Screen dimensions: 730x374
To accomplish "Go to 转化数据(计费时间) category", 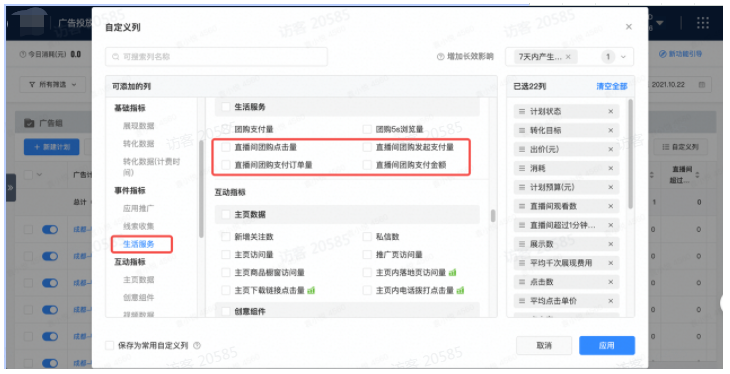I will pyautogui.click(x=151, y=167).
